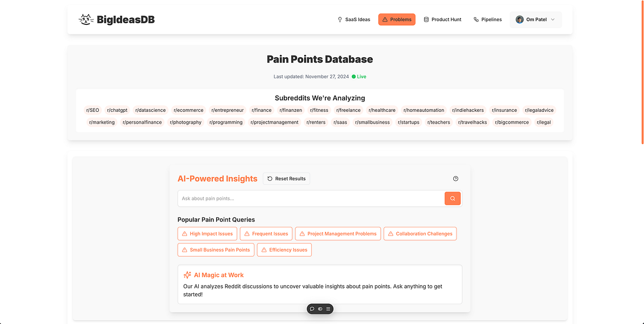The height and width of the screenshot is (324, 644).
Task: Choose the Project Management Problems query
Action: [x=338, y=234]
